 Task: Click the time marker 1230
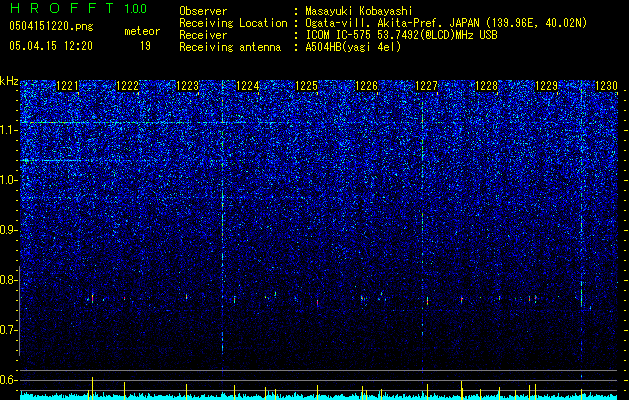pos(606,85)
